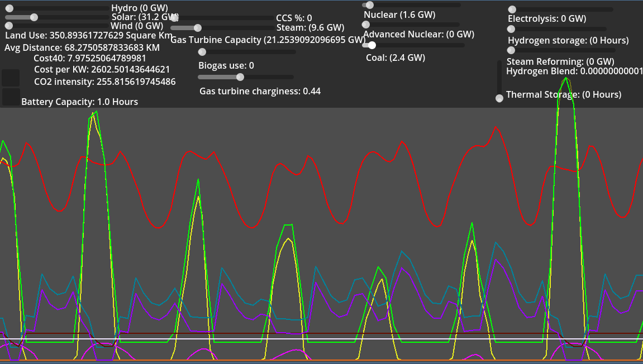Click the Nuclear slider knob
The width and height of the screenshot is (643, 364).
point(369,5)
